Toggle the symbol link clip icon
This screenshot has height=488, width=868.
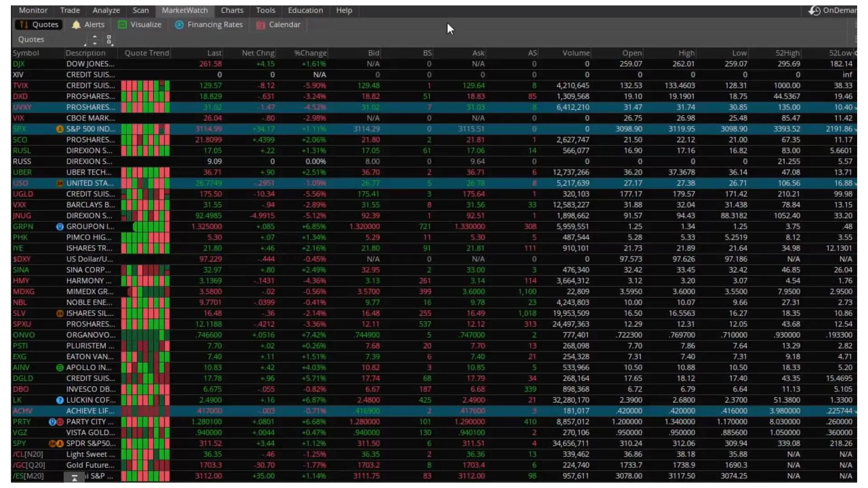(x=109, y=40)
